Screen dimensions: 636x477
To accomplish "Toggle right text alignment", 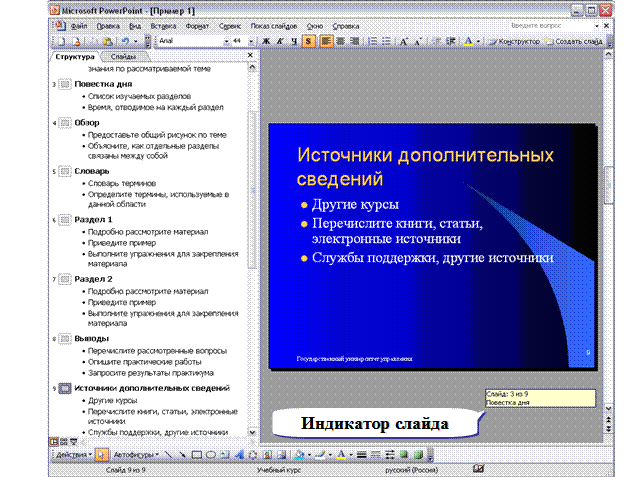I will click(x=355, y=41).
